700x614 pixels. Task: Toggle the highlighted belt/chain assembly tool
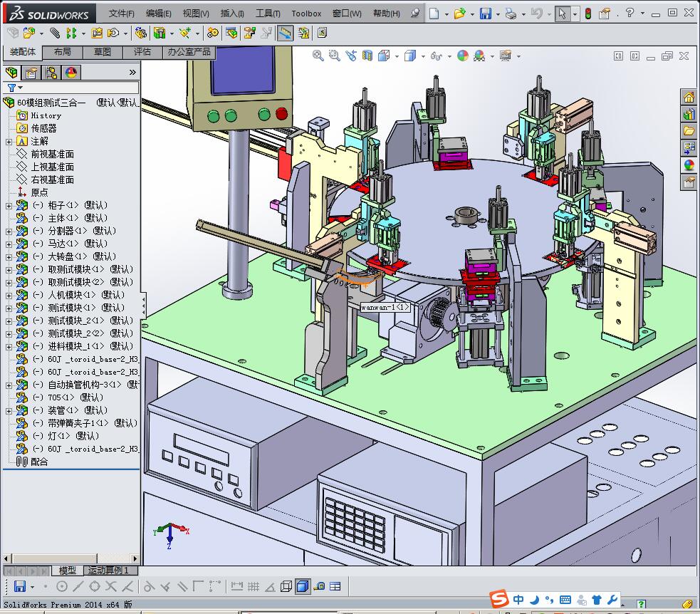click(285, 33)
